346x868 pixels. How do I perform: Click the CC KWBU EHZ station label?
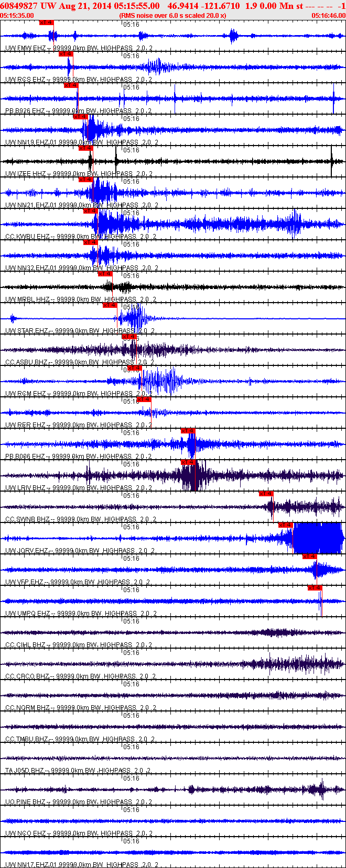(x=27, y=237)
